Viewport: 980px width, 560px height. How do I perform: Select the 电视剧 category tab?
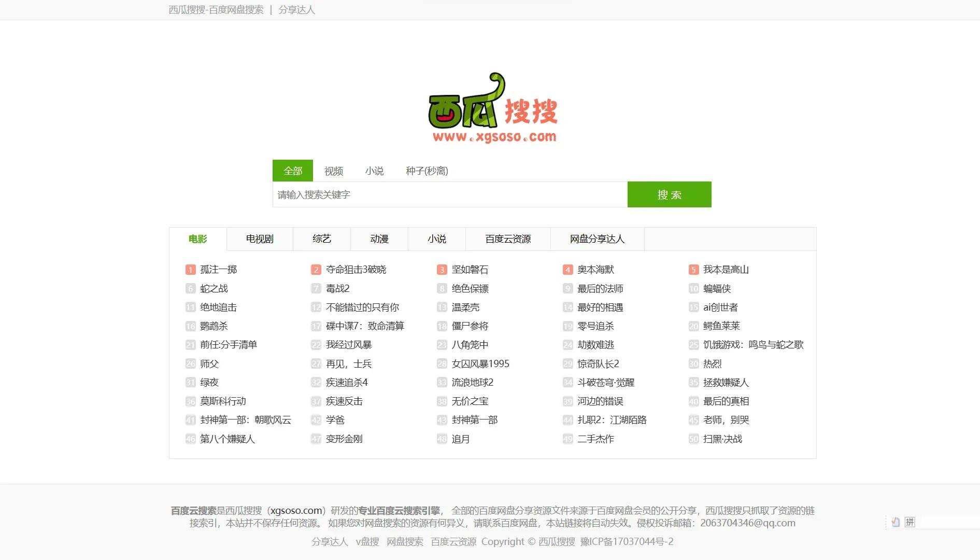point(260,239)
